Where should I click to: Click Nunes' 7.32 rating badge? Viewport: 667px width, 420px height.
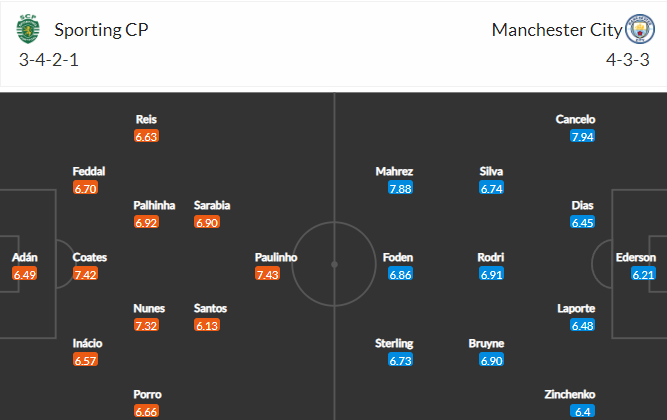coord(146,325)
